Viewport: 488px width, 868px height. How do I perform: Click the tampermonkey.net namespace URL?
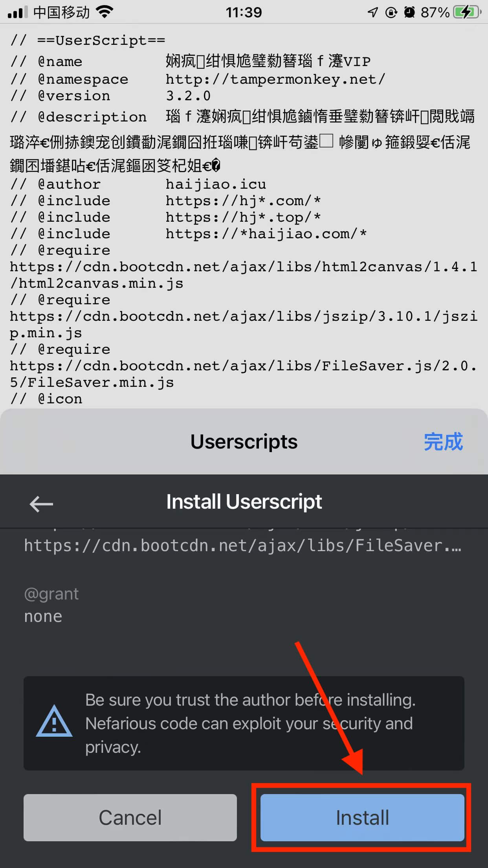pyautogui.click(x=275, y=79)
